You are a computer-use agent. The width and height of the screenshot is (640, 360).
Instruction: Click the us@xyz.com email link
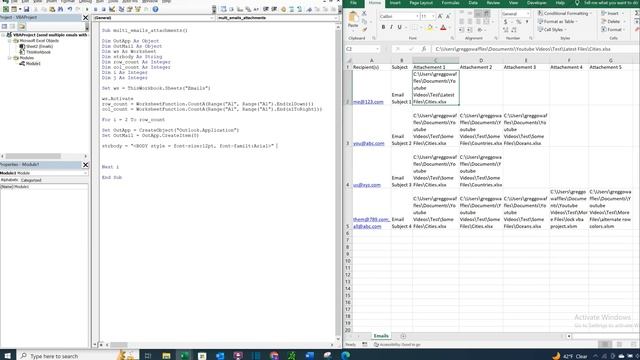coord(367,185)
